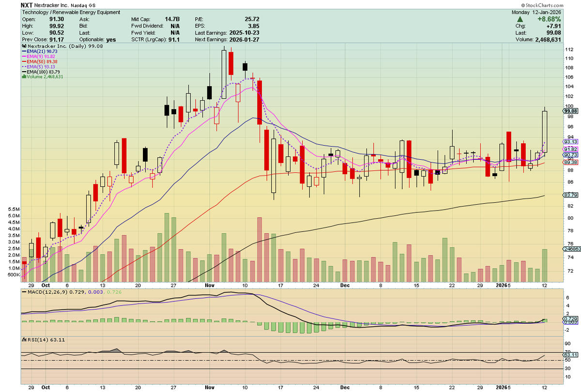Click the green volume bar for January 12
This screenshot has width=581, height=392.
pos(545,265)
